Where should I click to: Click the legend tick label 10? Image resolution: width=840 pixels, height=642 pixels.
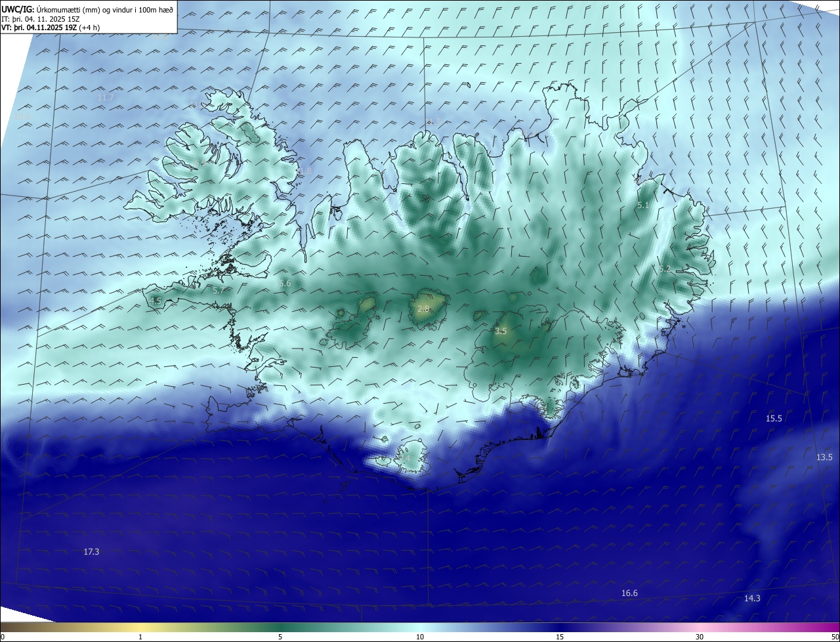coord(420,637)
